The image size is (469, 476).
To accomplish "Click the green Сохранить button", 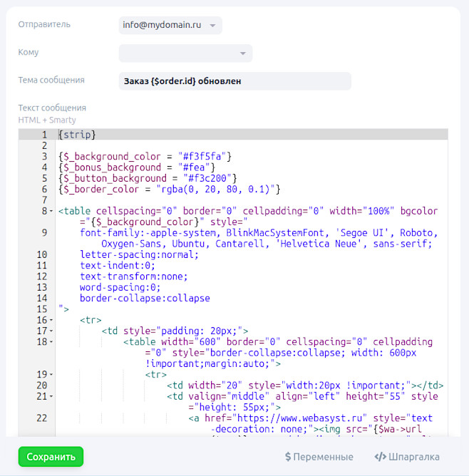I will point(51,457).
